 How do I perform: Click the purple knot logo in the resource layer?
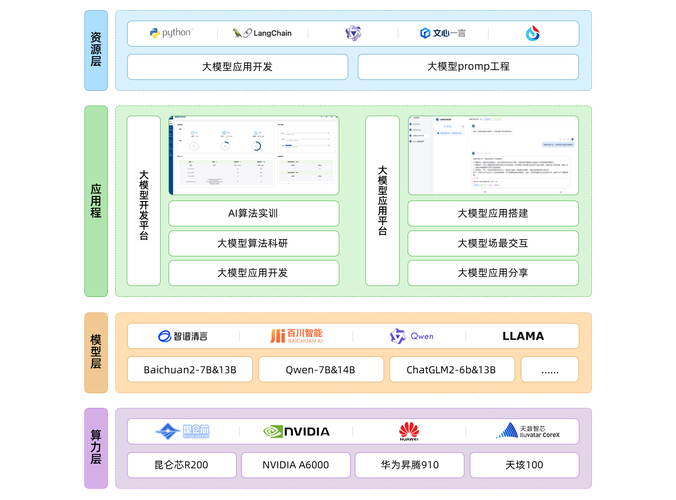coord(353,33)
